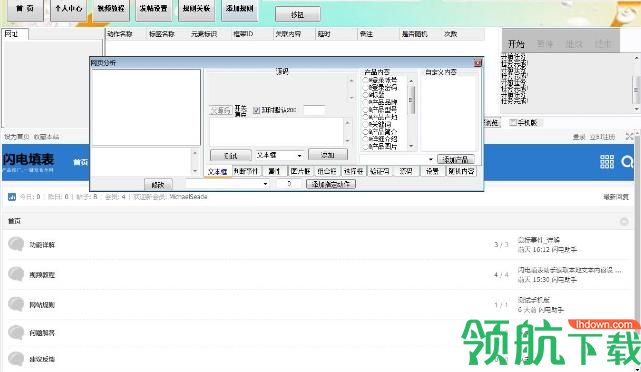The image size is (641, 372).
Task: Click the 闪电填表 logo
Action: point(28,161)
